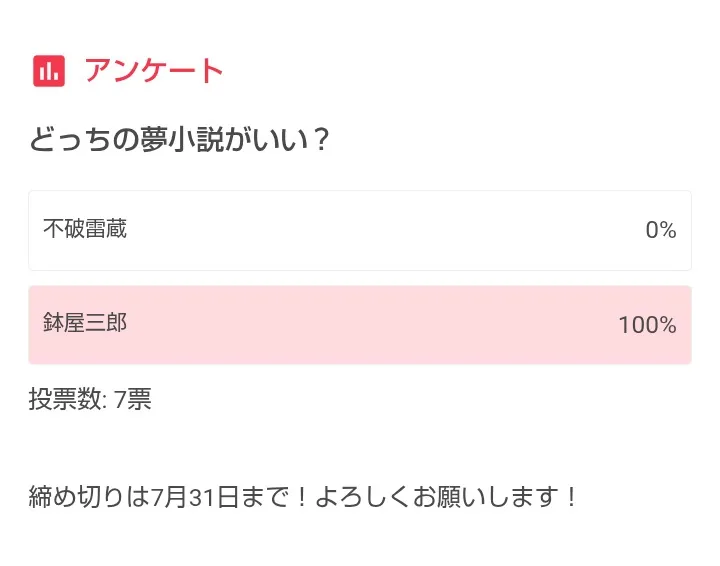This screenshot has height=566, width=720.
Task: Click the 0% result for 不破雷蔵
Action: 661,231
